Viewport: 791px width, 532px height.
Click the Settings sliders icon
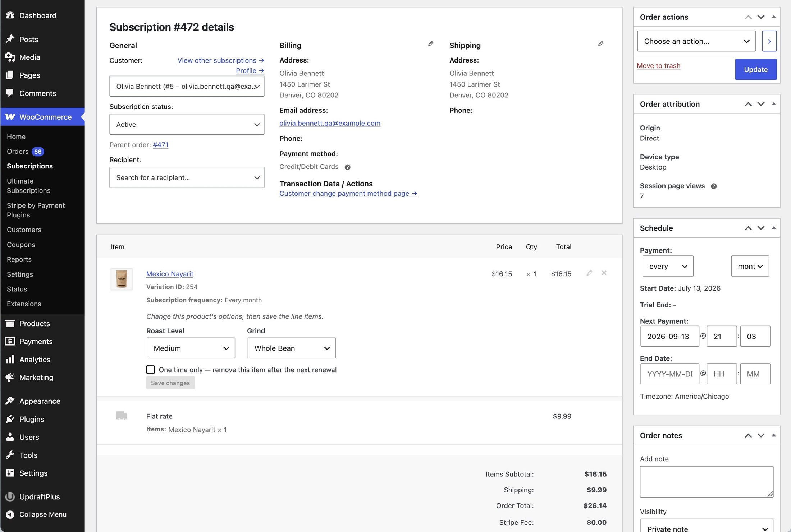pos(10,473)
